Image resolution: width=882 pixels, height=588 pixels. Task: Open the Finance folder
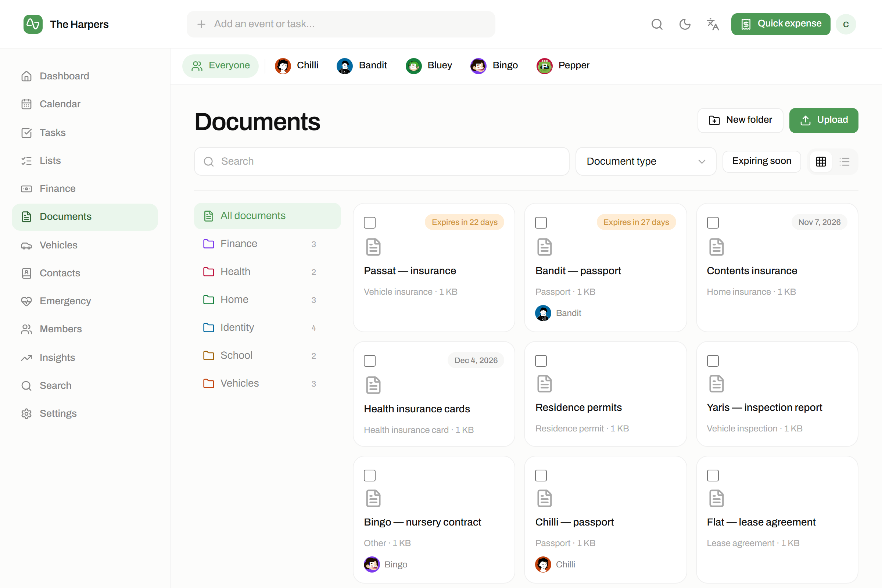[267, 244]
